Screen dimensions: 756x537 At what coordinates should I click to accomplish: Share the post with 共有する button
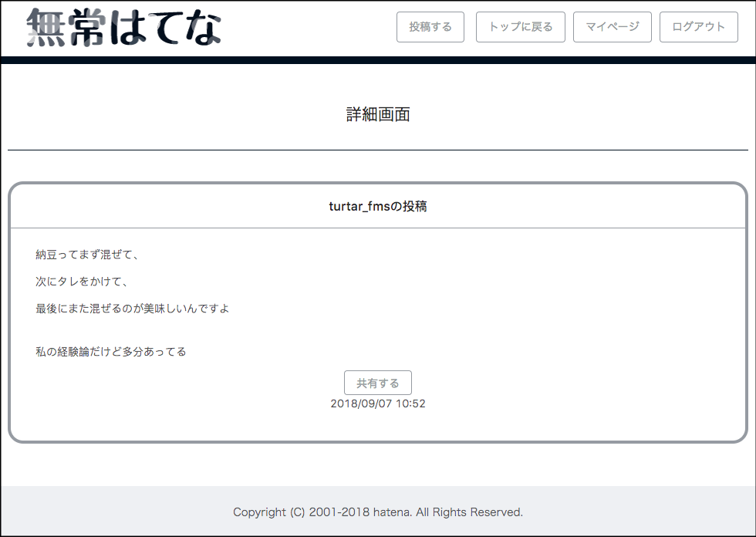click(378, 383)
